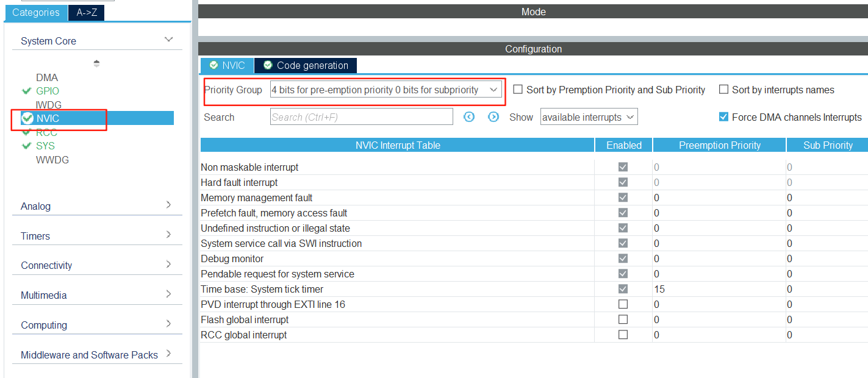This screenshot has width=868, height=378.
Task: Go to the previous search result arrow
Action: [468, 116]
